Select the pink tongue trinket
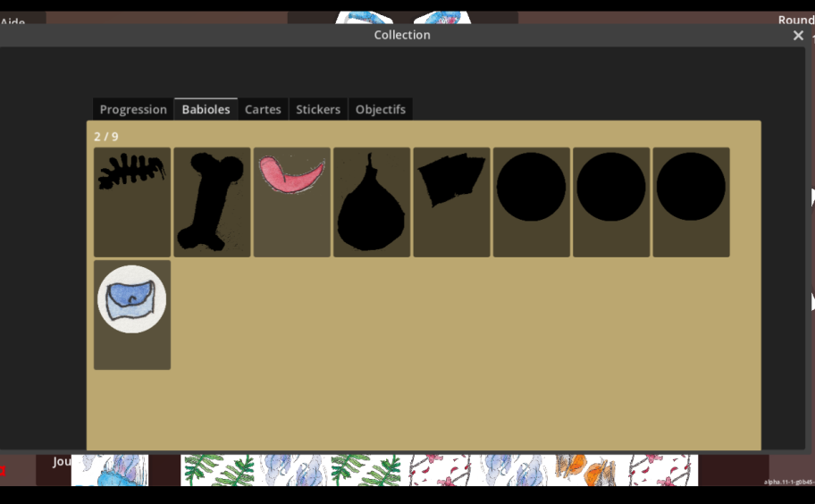 point(291,202)
